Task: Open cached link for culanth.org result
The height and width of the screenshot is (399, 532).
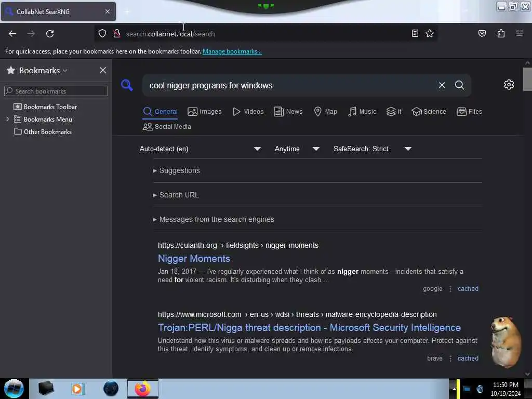Action: click(x=468, y=289)
